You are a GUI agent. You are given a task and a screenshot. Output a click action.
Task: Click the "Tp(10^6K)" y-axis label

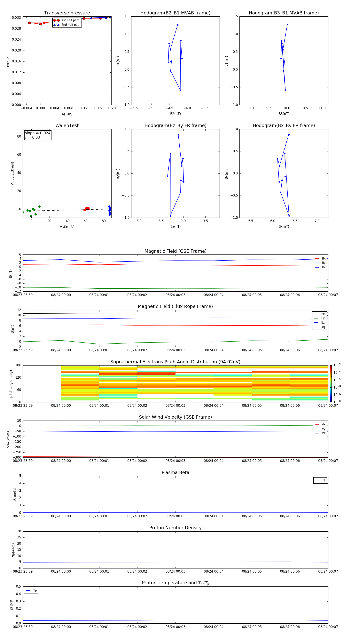[x=11, y=605]
